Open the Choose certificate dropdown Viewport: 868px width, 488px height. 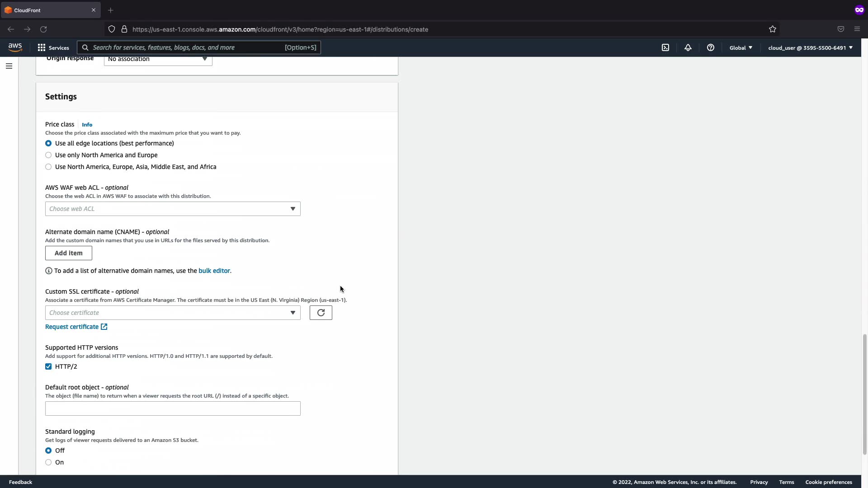pos(173,313)
